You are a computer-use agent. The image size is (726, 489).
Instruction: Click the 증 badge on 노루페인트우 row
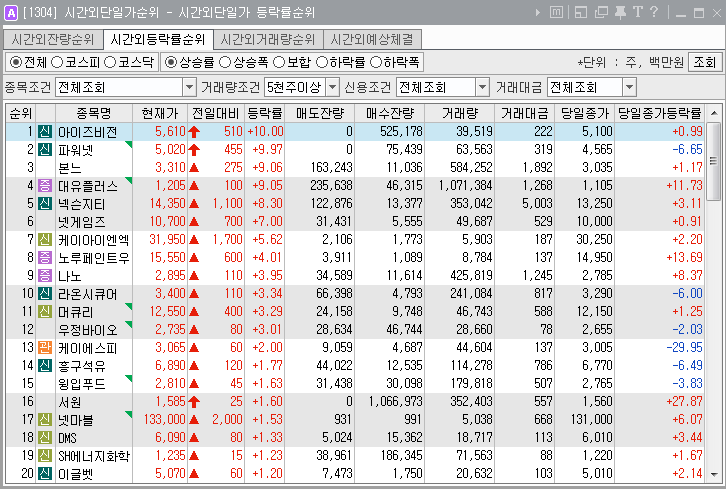45,257
